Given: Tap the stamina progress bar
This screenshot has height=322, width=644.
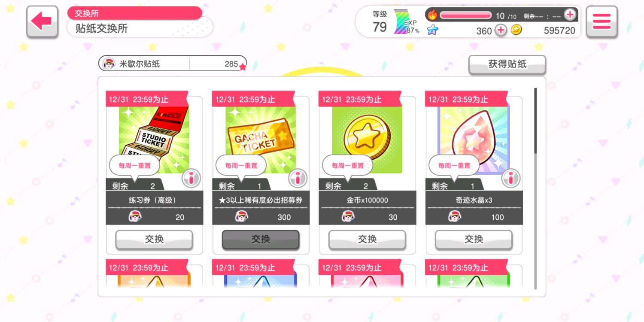Looking at the screenshot, I should [x=466, y=15].
